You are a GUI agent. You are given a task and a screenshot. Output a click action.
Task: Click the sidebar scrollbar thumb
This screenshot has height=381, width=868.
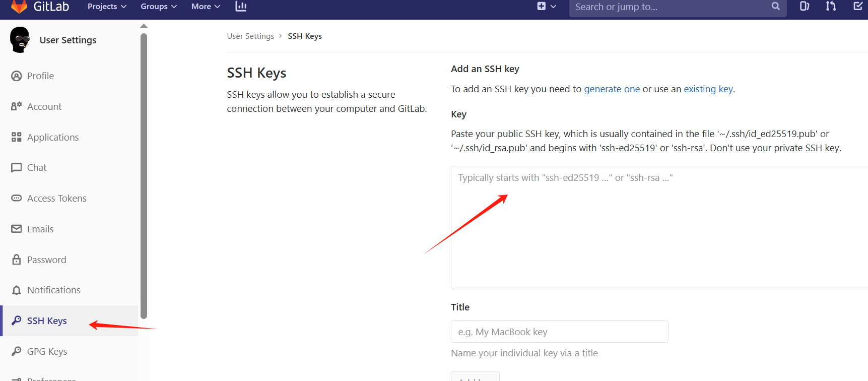(144, 176)
